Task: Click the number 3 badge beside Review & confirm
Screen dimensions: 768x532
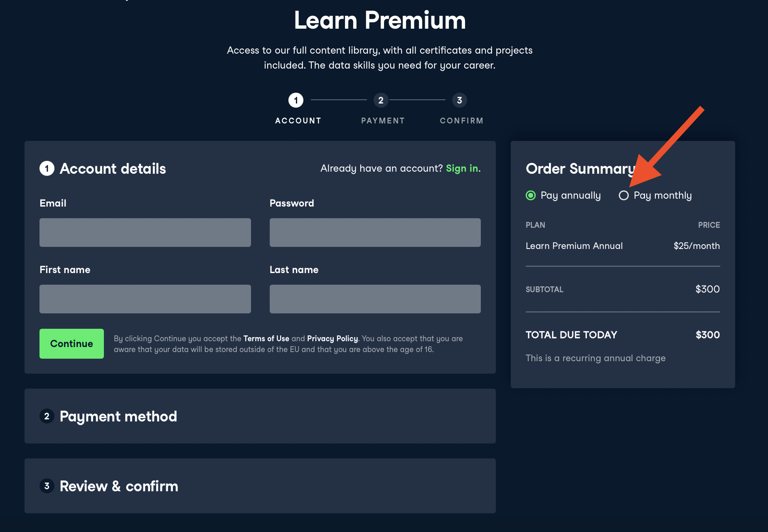Action: [x=47, y=486]
